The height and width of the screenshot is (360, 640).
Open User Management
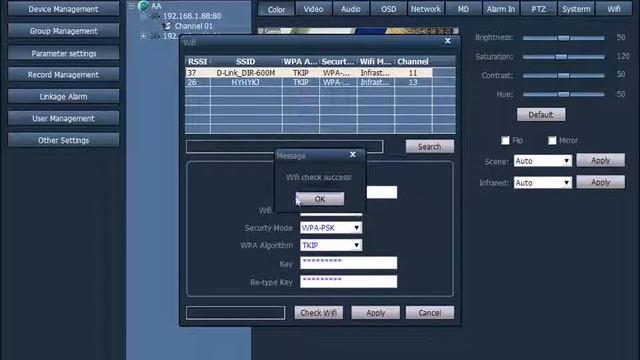(x=63, y=118)
